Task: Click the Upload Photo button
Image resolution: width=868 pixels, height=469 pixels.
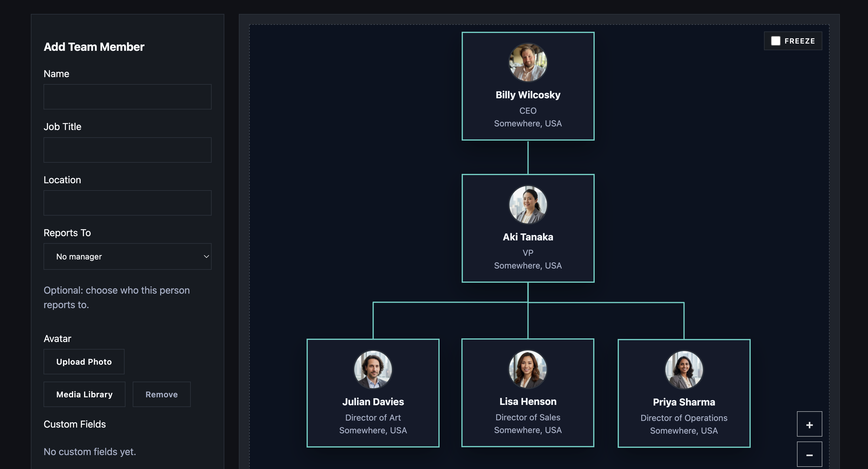Action: 84,362
